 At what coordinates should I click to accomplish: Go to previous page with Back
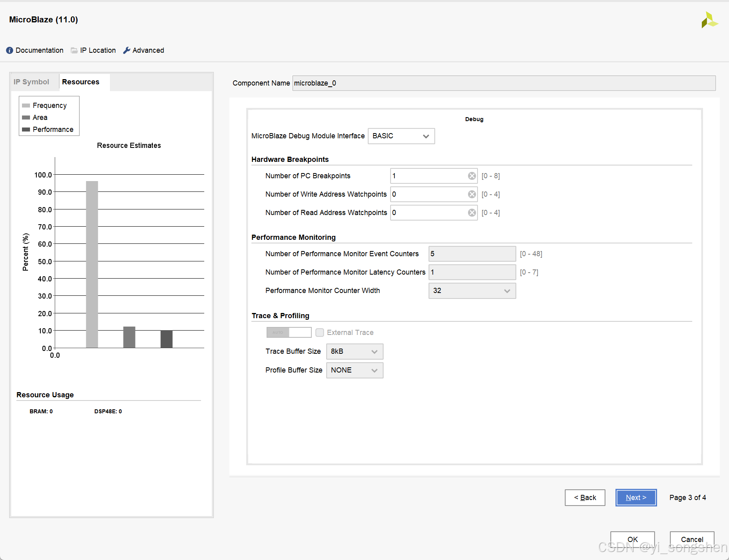click(585, 498)
